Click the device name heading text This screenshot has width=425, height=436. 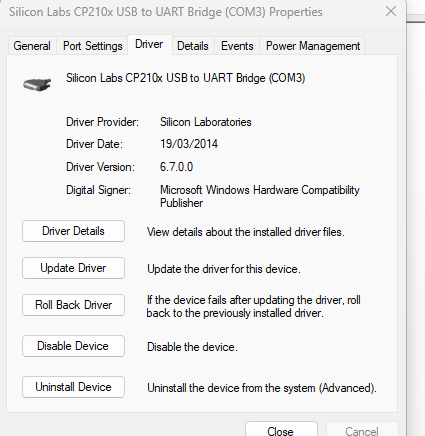185,78
